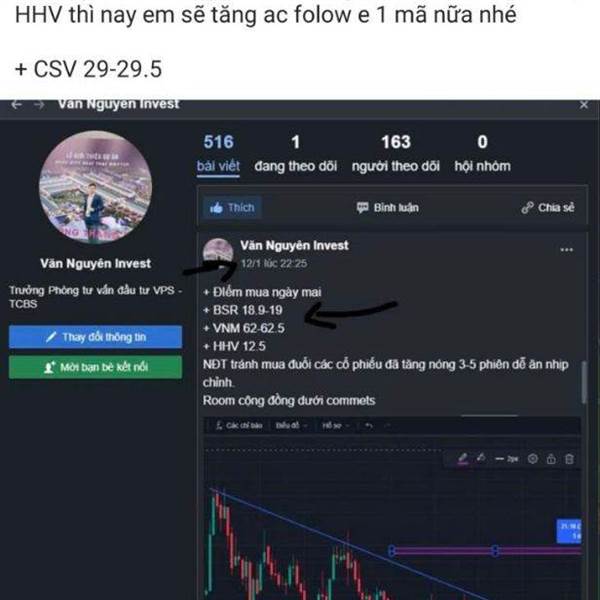Open the Biểu đồ dropdown
This screenshot has height=600, width=600.
pyautogui.click(x=291, y=426)
